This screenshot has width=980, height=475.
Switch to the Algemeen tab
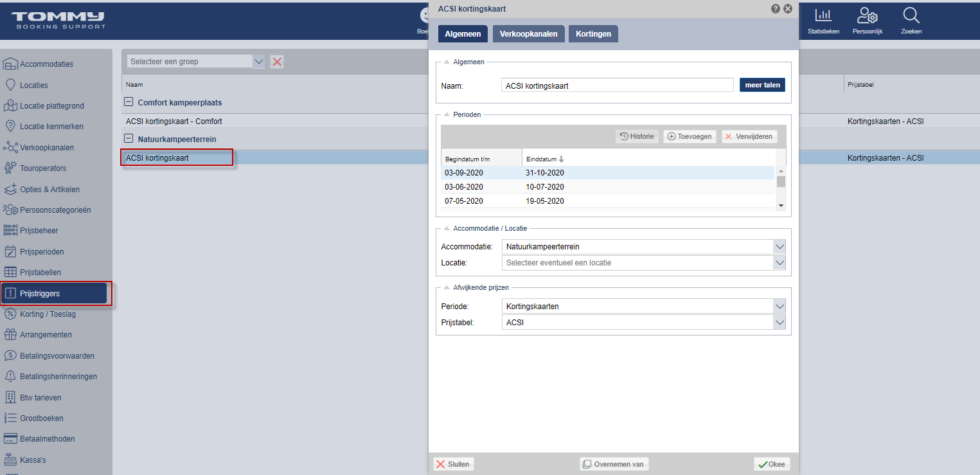[x=463, y=34]
